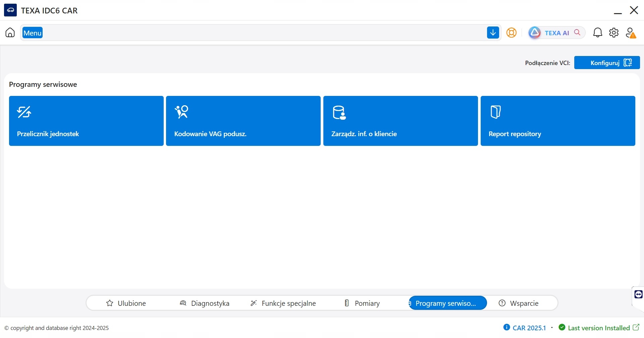This screenshot has height=338, width=644.
Task: Close the TEXA IDC6 CAR window
Action: click(x=634, y=10)
